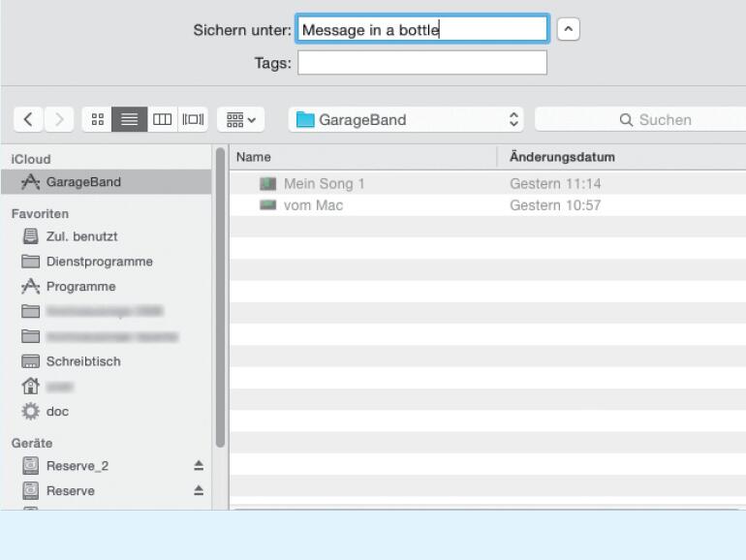This screenshot has height=560, width=746.
Task: Sort by the Name column header
Action: pyautogui.click(x=363, y=157)
